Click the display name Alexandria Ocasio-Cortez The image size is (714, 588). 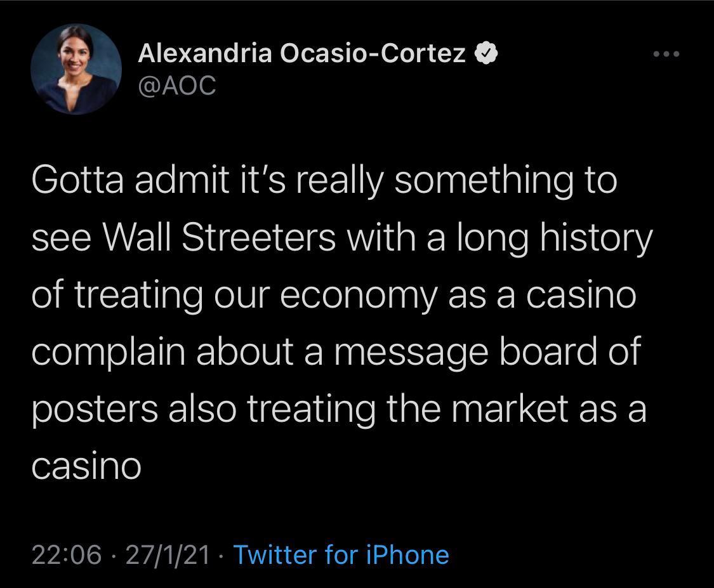(x=302, y=55)
